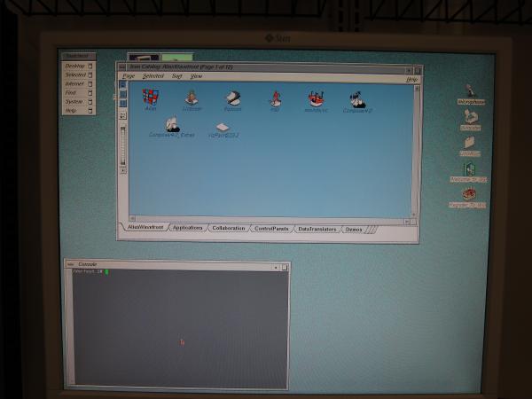Open the Find toolchest menu
Image resolution: width=532 pixels, height=399 pixels.
click(x=76, y=92)
